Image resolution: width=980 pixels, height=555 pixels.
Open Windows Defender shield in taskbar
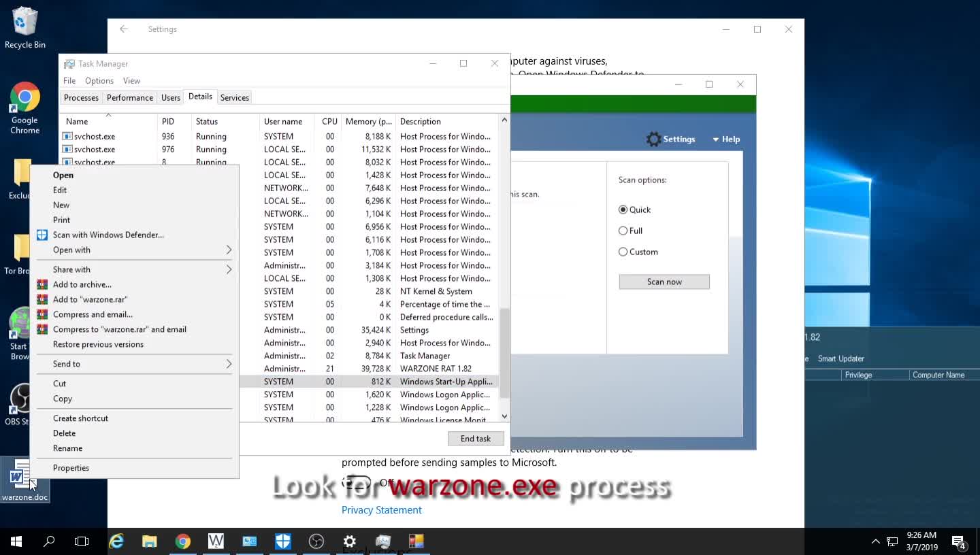283,541
